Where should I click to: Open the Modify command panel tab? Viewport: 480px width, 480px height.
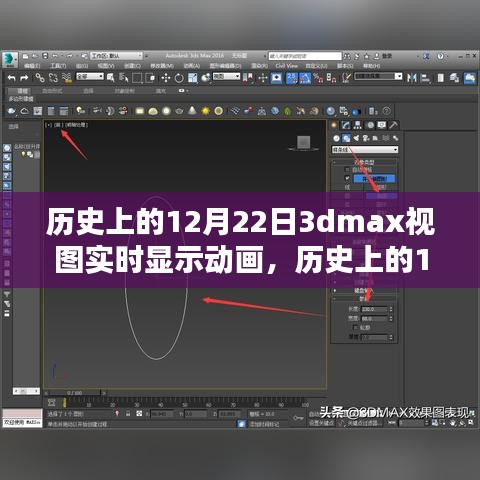pos(345,125)
